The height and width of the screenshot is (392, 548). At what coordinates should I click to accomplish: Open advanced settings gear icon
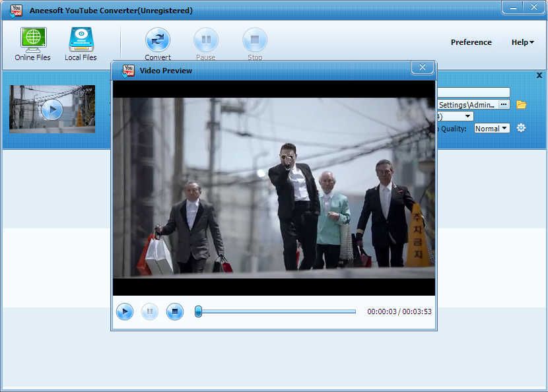(x=521, y=128)
